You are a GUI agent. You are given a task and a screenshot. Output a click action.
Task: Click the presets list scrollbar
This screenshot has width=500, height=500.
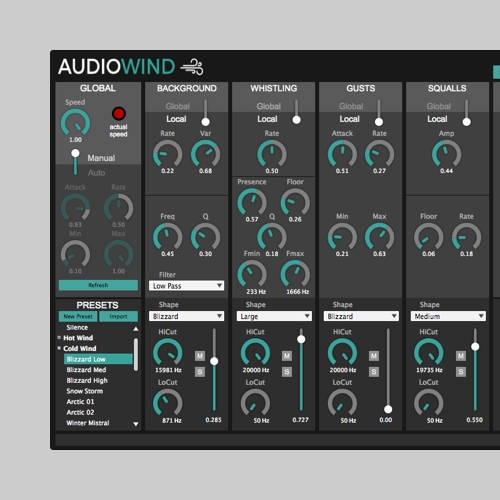(136, 354)
